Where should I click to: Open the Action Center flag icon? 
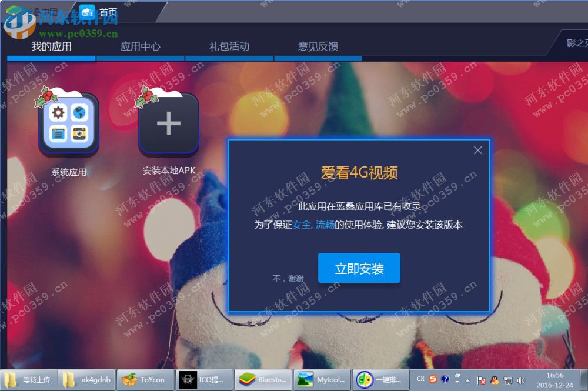click(481, 380)
